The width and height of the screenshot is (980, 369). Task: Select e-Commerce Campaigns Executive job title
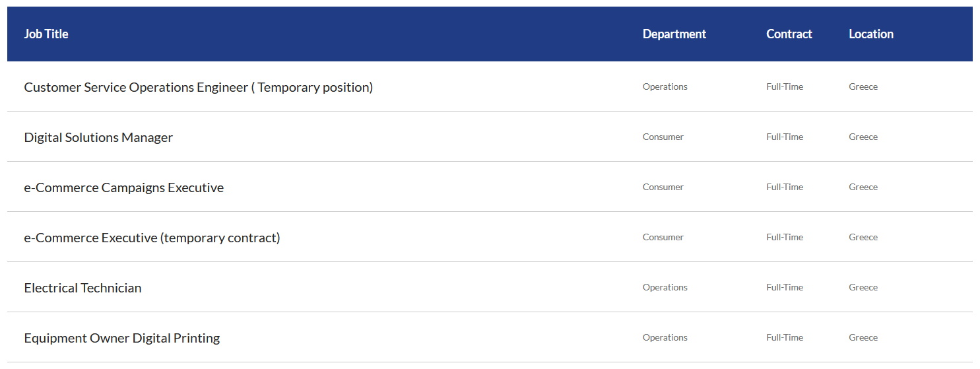124,187
